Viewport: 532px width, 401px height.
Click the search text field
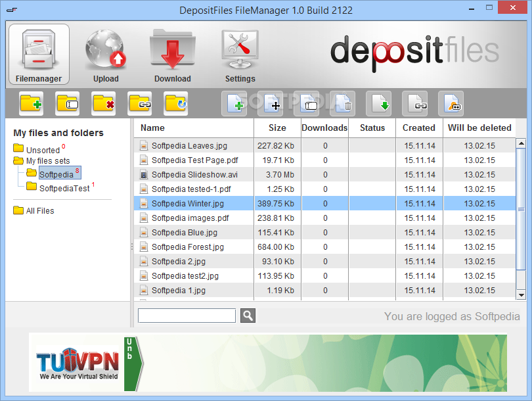tap(187, 316)
